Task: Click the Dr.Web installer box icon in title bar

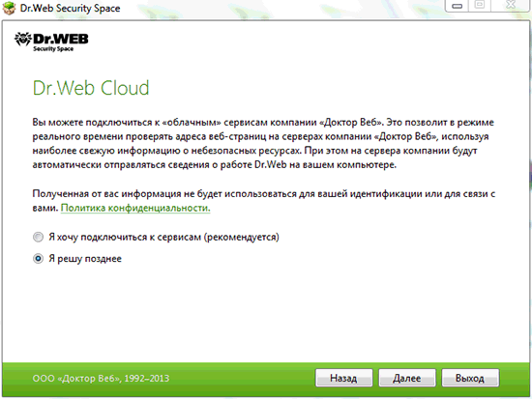Action: tap(9, 8)
